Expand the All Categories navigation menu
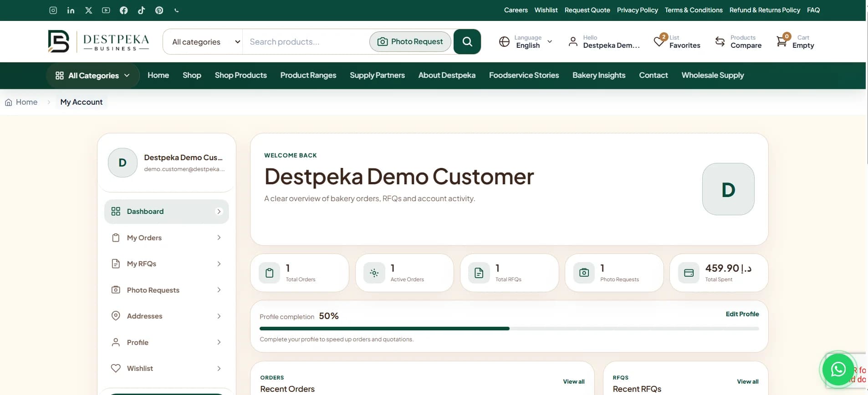The image size is (868, 395). 92,76
